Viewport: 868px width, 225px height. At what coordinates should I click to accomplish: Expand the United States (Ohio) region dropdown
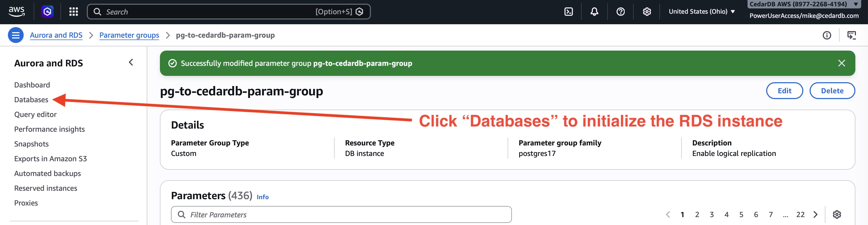(x=702, y=12)
